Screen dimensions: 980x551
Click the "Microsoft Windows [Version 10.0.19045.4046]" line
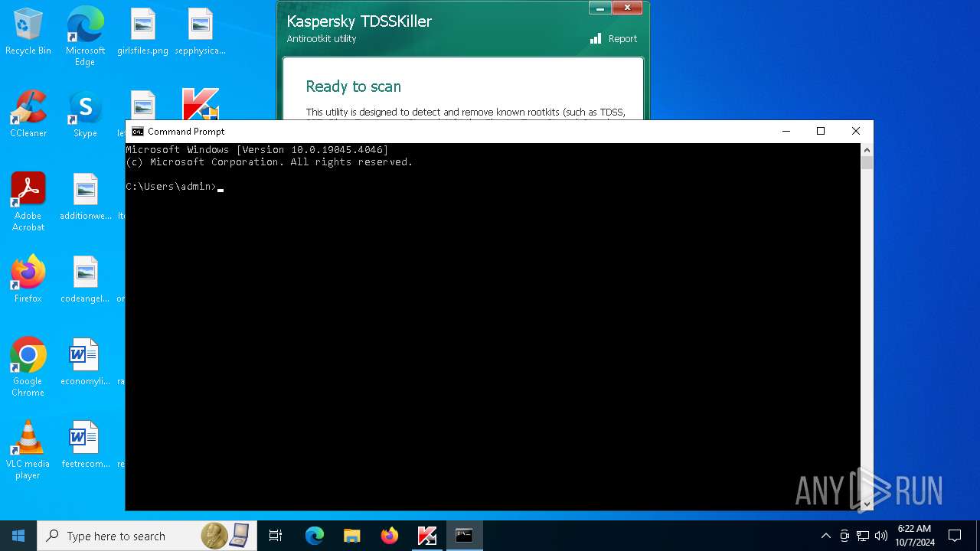(x=257, y=150)
